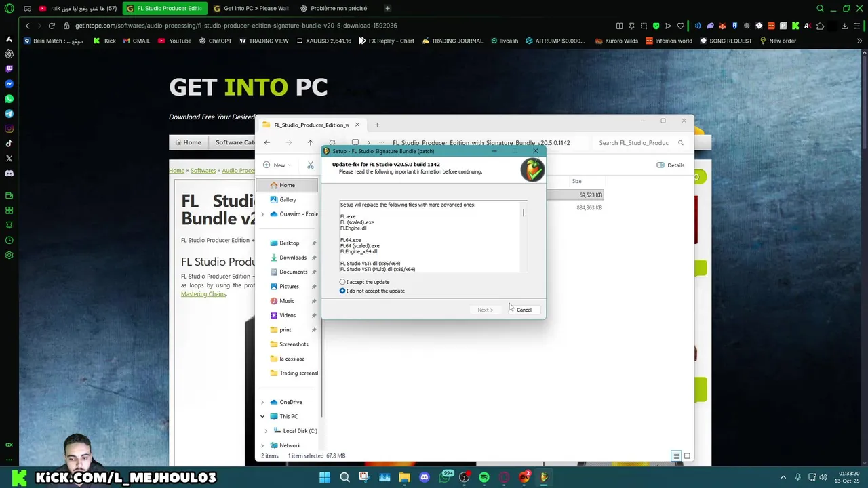The width and height of the screenshot is (868, 488).
Task: Show hidden system tray icons
Action: point(783,477)
